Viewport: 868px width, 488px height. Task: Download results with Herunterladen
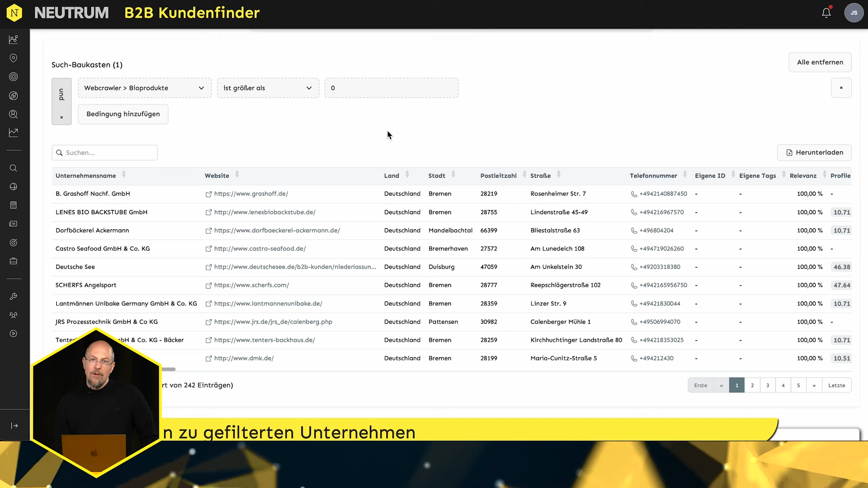(814, 153)
